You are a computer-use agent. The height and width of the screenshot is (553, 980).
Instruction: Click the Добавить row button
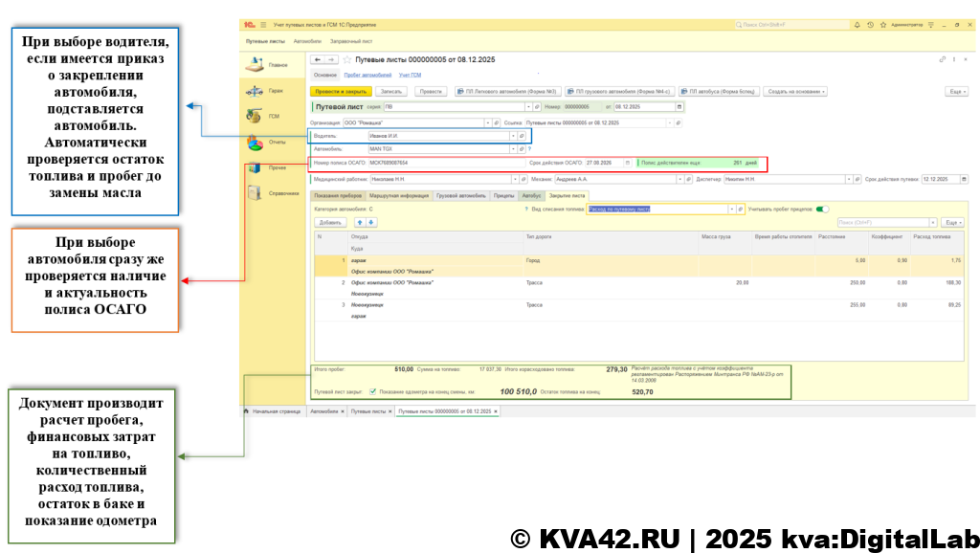pyautogui.click(x=330, y=222)
